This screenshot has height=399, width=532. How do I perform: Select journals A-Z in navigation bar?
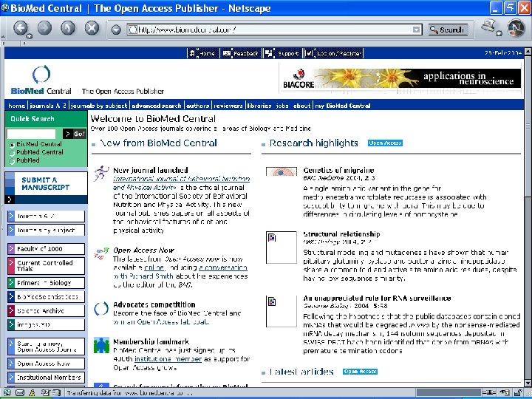pyautogui.click(x=48, y=106)
